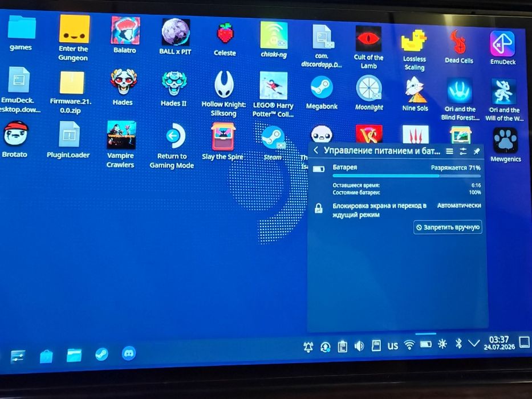Click the Автоматически sleep setting text

click(x=459, y=206)
